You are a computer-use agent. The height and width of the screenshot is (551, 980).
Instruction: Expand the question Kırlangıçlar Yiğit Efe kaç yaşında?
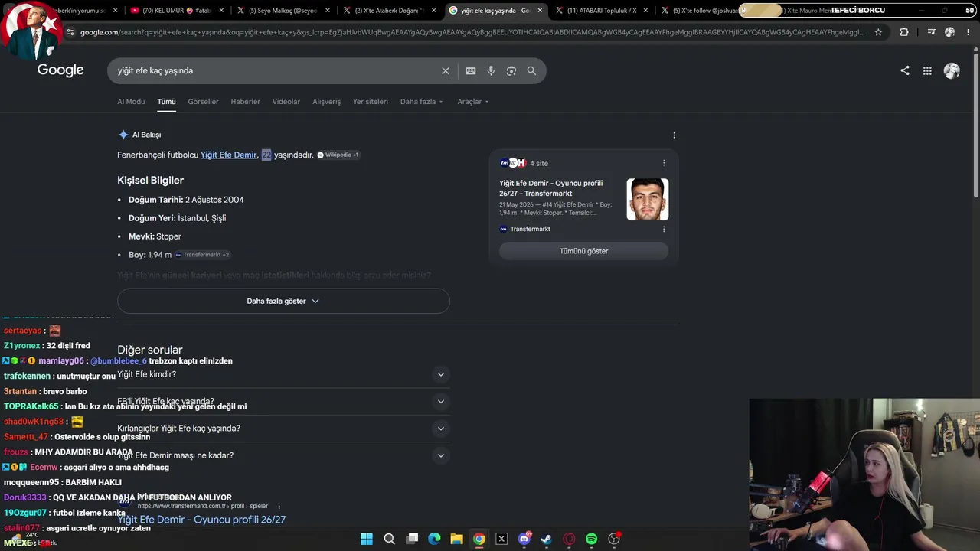pos(283,429)
